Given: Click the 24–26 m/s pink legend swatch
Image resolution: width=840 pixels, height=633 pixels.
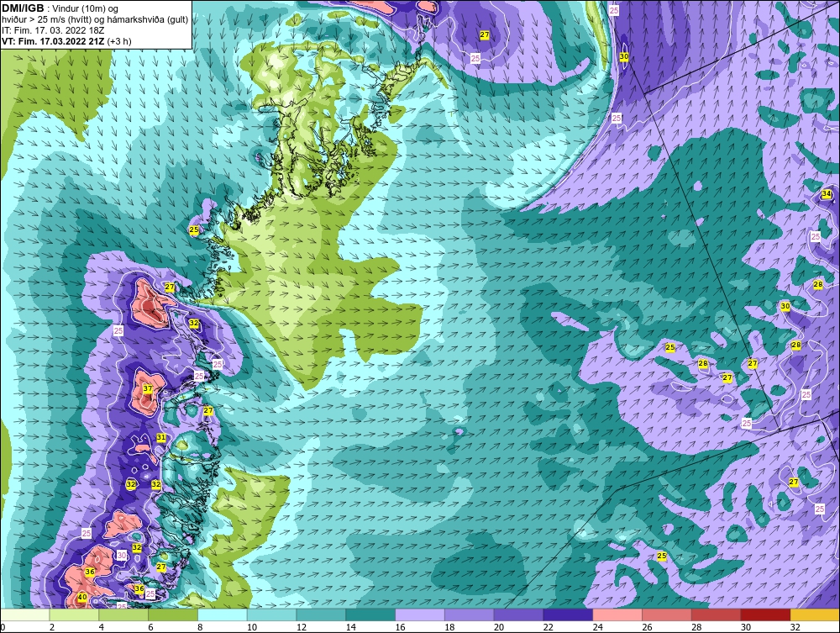Looking at the screenshot, I should [617, 615].
